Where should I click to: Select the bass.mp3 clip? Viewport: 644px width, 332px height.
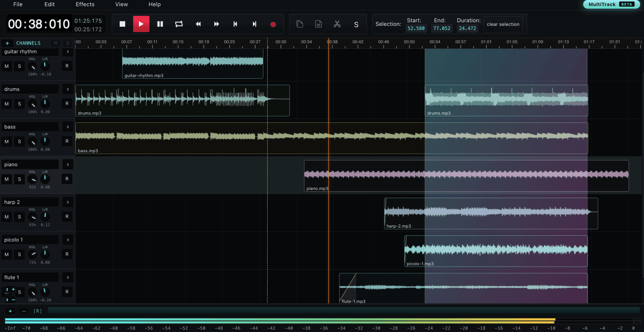point(332,138)
